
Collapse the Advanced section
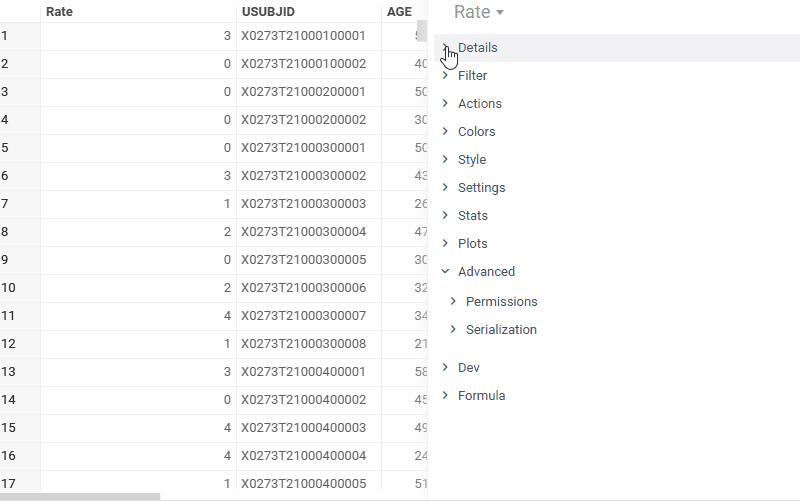coord(486,272)
